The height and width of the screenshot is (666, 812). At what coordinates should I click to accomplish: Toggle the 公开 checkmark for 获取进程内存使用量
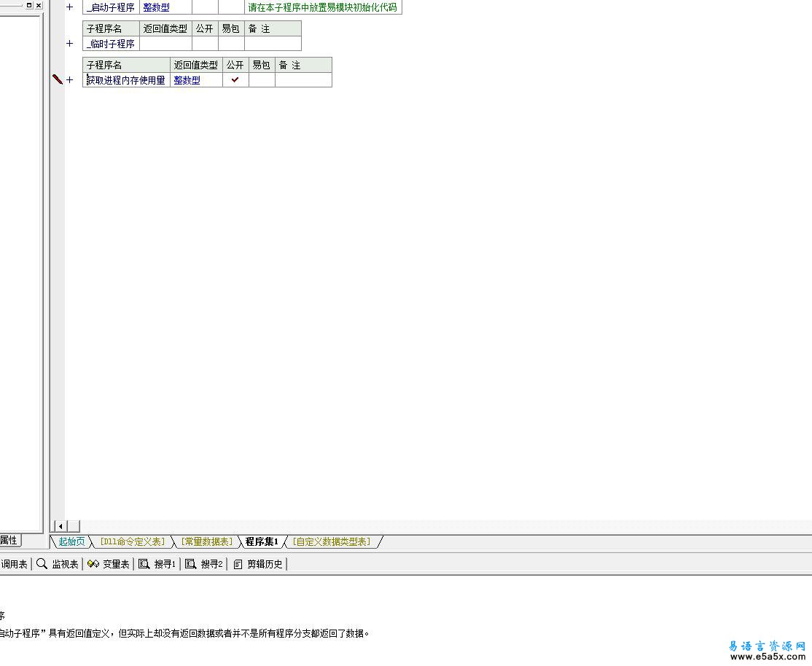pos(235,79)
